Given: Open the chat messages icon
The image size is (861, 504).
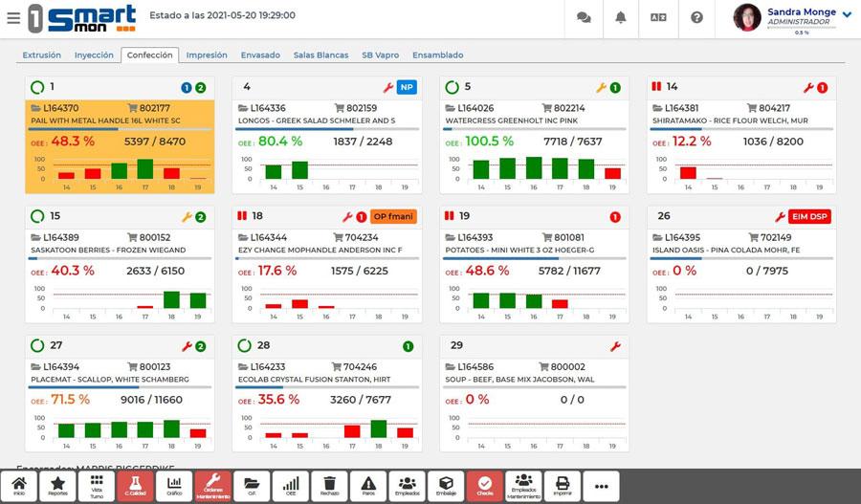Looking at the screenshot, I should click(x=584, y=17).
